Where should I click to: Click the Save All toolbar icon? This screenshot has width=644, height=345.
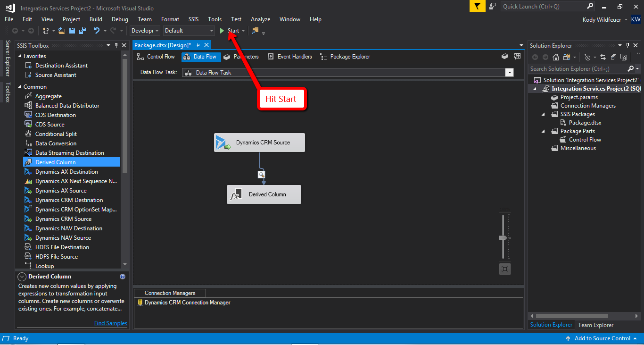tap(83, 31)
